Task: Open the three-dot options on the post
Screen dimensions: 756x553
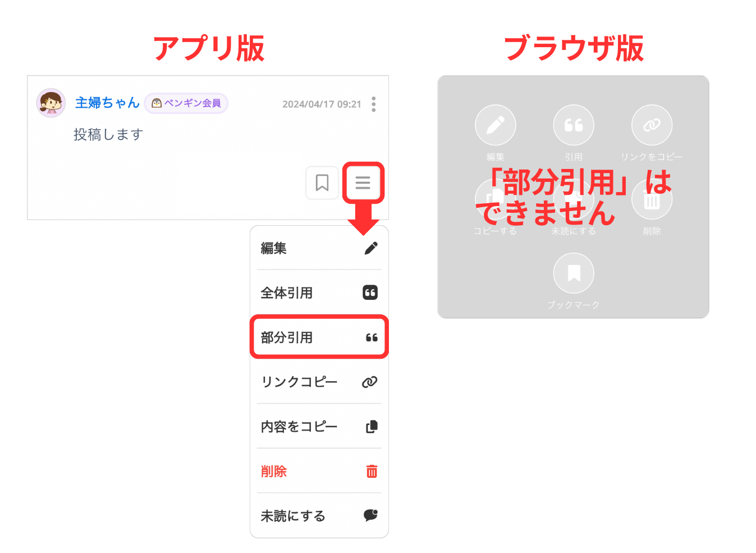Action: [x=374, y=104]
